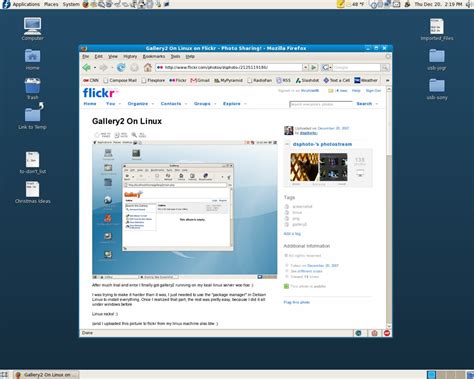Open the flickr You menu arrow

coord(120,104)
